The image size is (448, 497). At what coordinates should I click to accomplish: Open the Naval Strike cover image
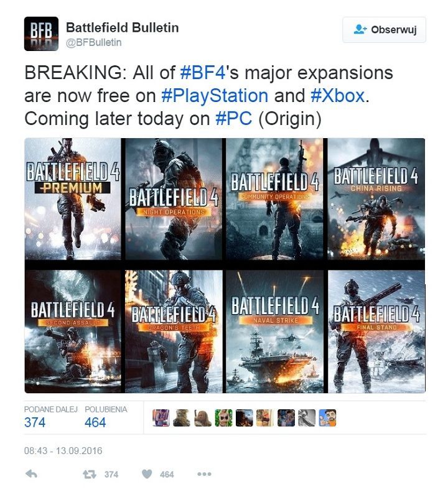click(274, 332)
